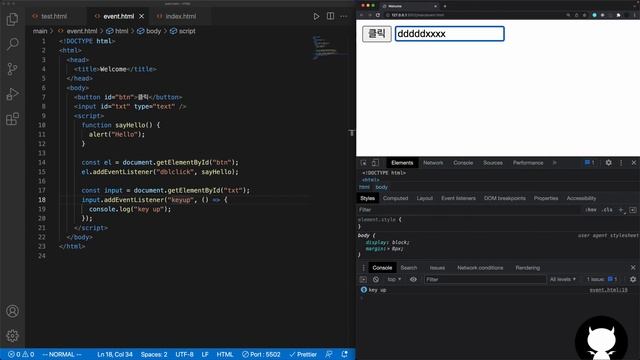Screen dimensions: 640x360
Task: Switch to the DevTools Network tab
Action: (433, 163)
